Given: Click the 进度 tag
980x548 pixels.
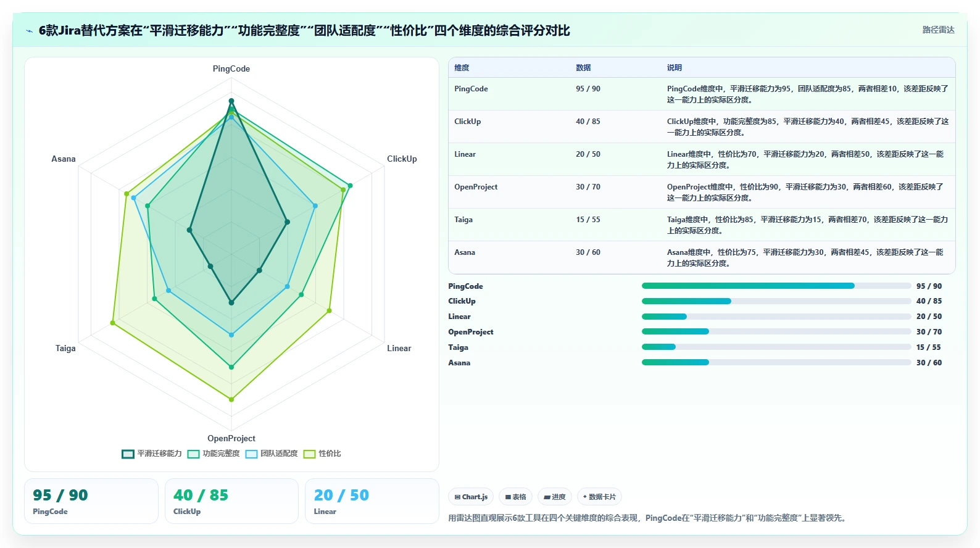Looking at the screenshot, I should [x=554, y=497].
